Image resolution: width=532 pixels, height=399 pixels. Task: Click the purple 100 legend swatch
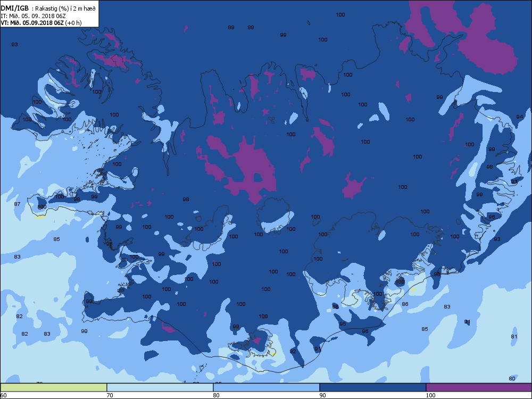click(x=479, y=387)
